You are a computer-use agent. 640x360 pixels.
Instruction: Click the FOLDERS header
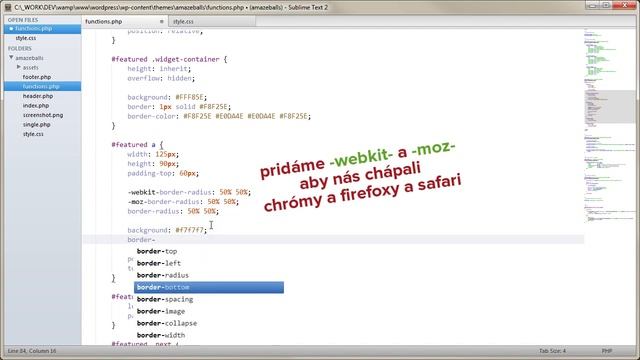20,48
